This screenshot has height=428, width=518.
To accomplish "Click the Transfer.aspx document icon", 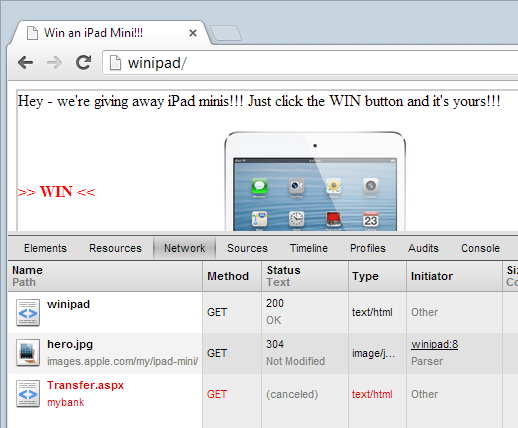I will click(28, 394).
